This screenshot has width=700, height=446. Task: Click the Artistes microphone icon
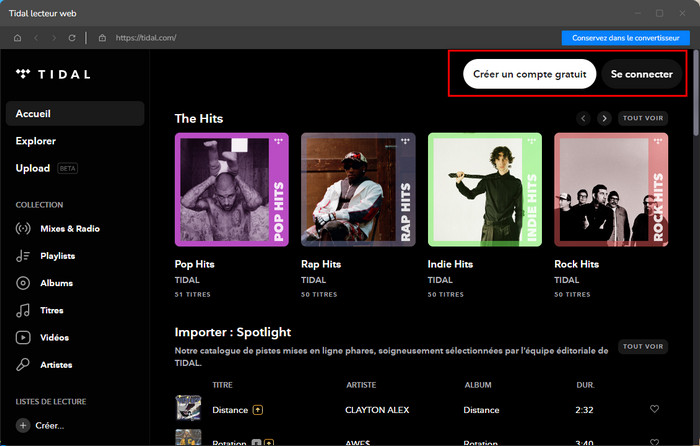(23, 365)
